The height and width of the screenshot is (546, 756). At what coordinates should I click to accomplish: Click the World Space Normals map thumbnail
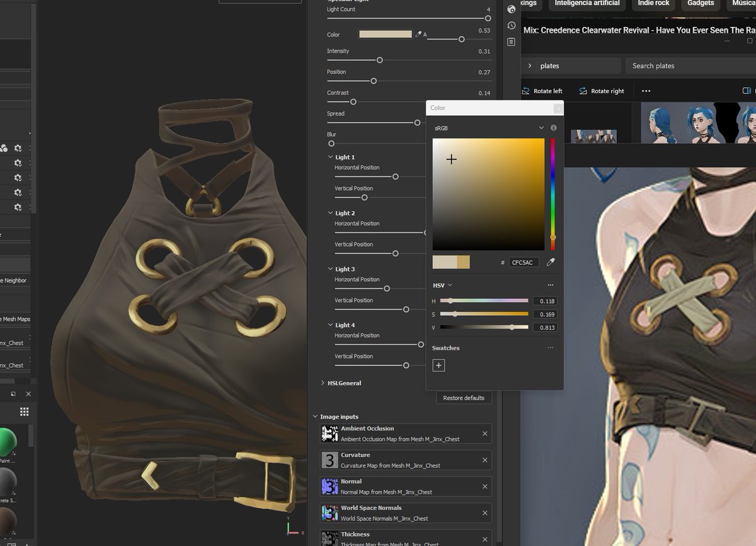pyautogui.click(x=329, y=513)
